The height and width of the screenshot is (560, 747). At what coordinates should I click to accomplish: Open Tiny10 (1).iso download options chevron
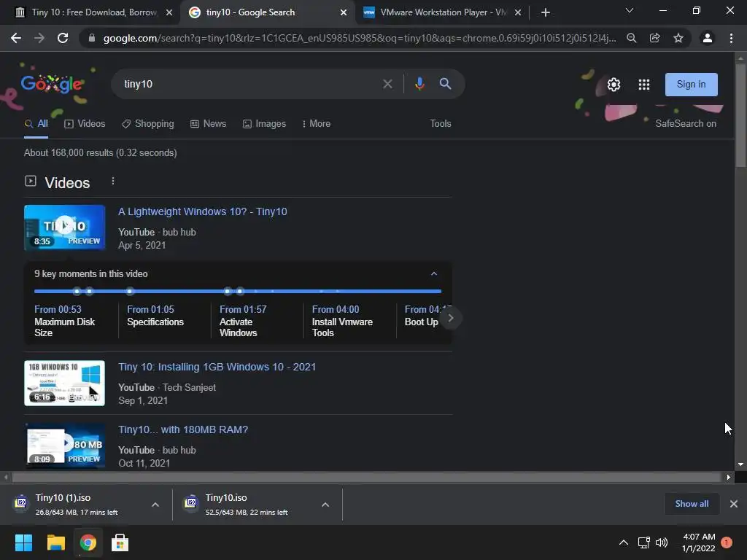155,505
